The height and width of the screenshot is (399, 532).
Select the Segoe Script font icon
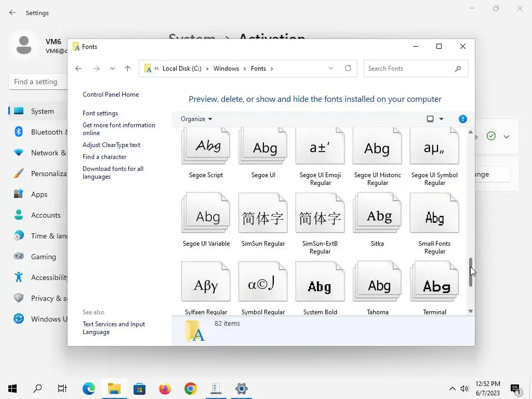pos(206,146)
